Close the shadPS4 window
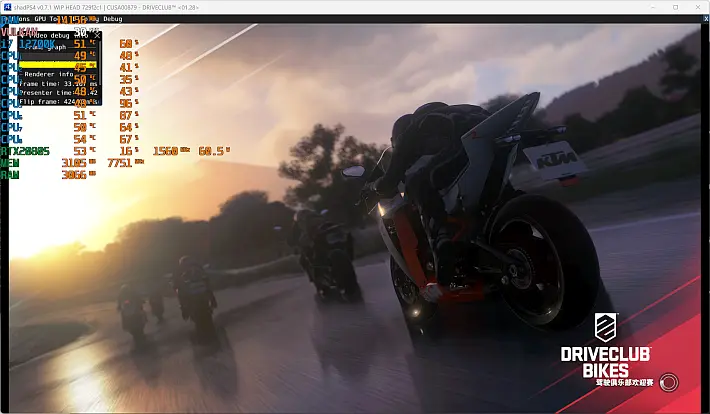 coord(698,7)
